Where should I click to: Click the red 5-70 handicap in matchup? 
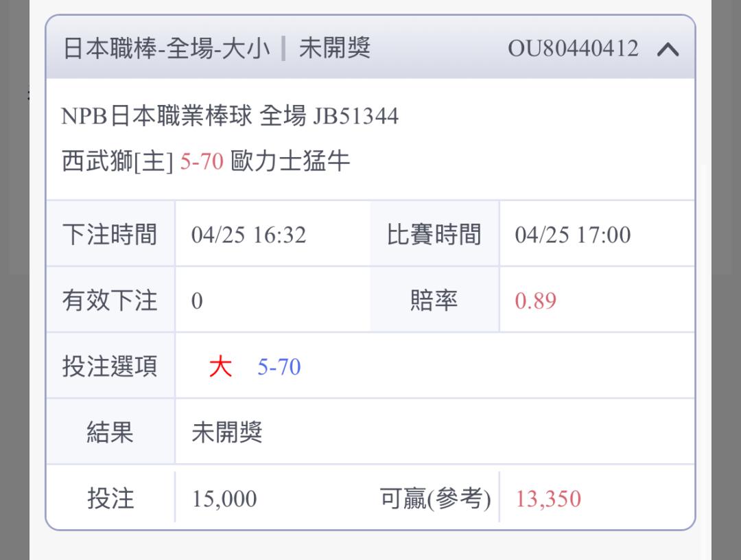click(x=202, y=162)
